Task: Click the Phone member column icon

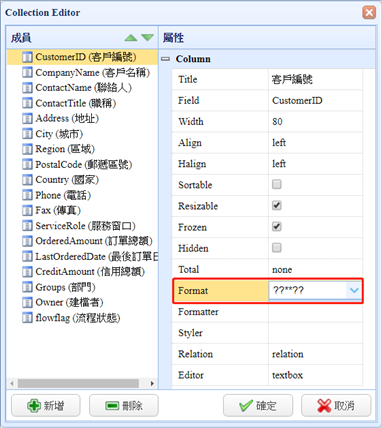Action: pos(27,195)
